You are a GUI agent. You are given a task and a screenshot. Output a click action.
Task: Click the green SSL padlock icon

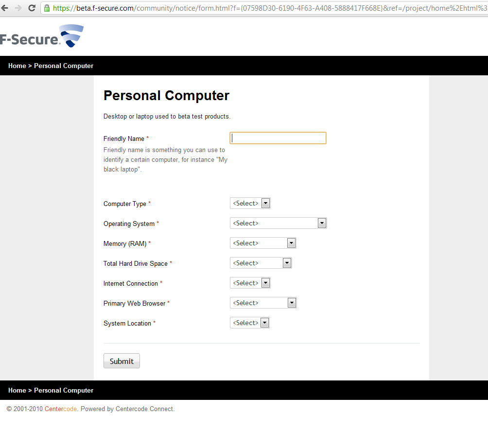(47, 8)
